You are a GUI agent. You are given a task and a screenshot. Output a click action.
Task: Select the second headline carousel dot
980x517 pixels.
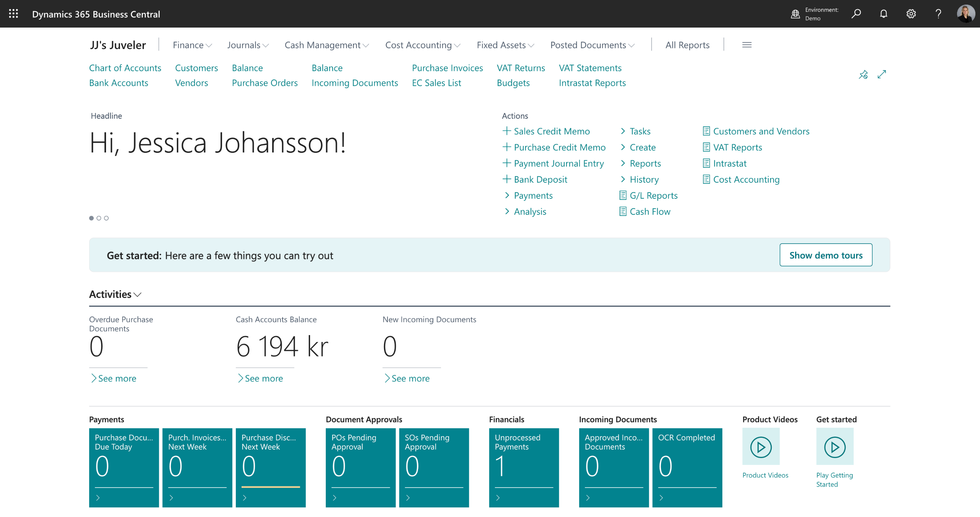click(x=99, y=218)
